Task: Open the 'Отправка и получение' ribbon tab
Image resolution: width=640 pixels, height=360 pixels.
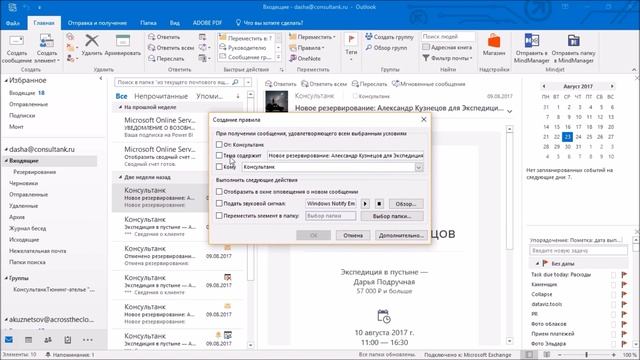Action: pos(97,23)
